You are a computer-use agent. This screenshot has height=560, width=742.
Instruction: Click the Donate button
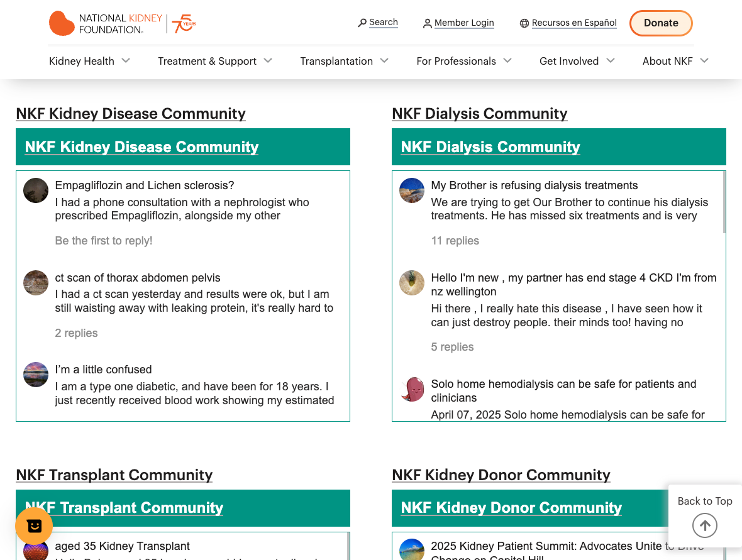[x=661, y=23]
